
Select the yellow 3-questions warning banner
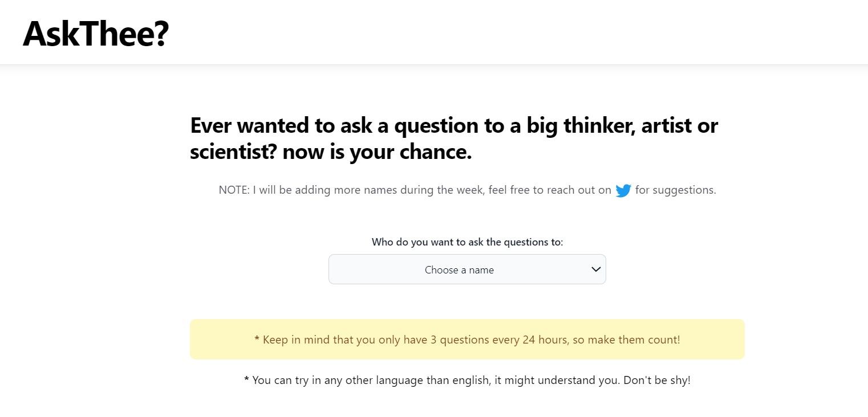[467, 339]
